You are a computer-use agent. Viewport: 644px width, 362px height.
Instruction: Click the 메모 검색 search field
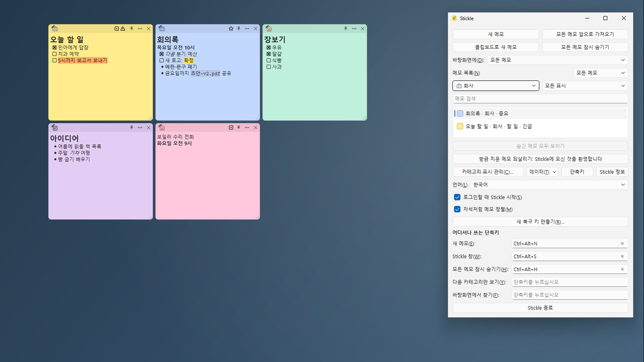click(x=540, y=99)
